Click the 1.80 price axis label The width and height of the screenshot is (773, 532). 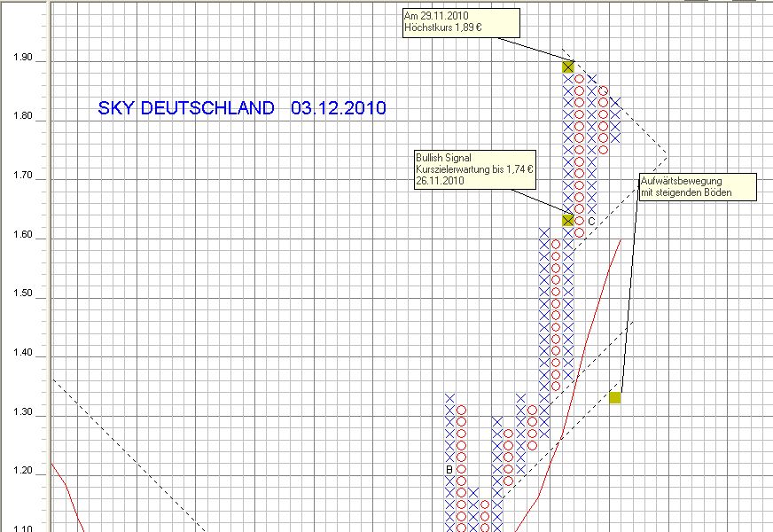pyautogui.click(x=23, y=116)
